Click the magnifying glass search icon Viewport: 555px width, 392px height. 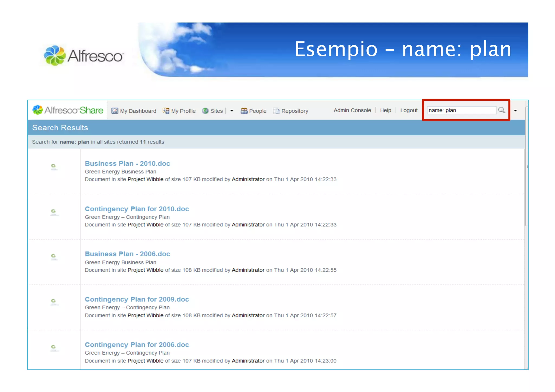(x=502, y=110)
